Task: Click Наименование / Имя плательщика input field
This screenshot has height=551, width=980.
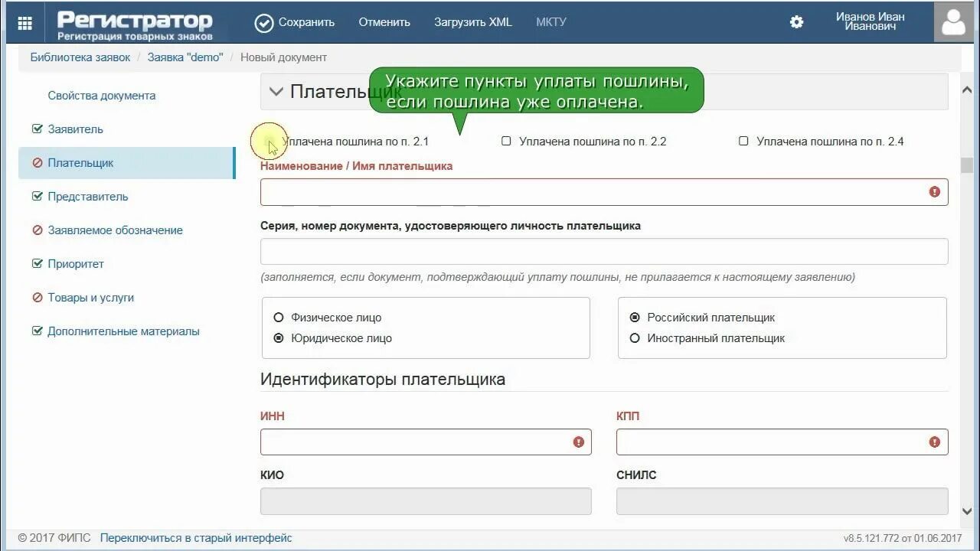Action: click(604, 192)
